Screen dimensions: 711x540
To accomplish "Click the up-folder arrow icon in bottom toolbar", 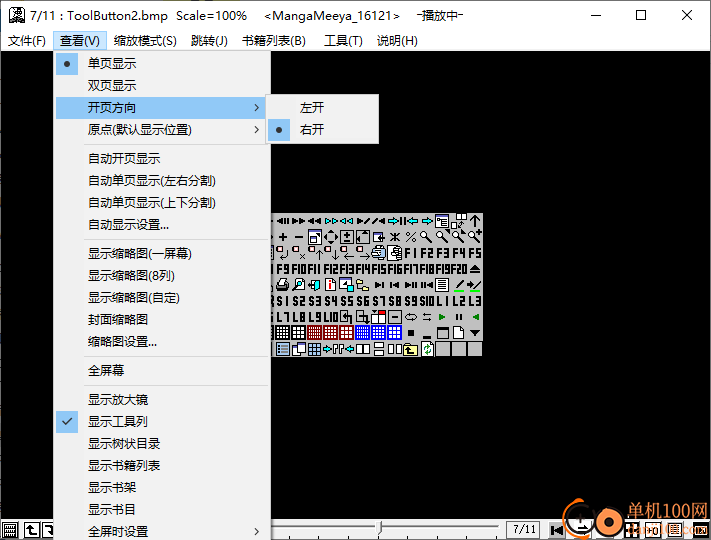I will (x=31, y=530).
